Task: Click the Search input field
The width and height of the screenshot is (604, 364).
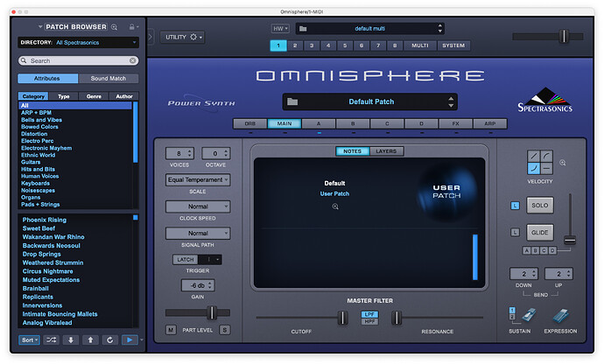Action: (x=78, y=60)
